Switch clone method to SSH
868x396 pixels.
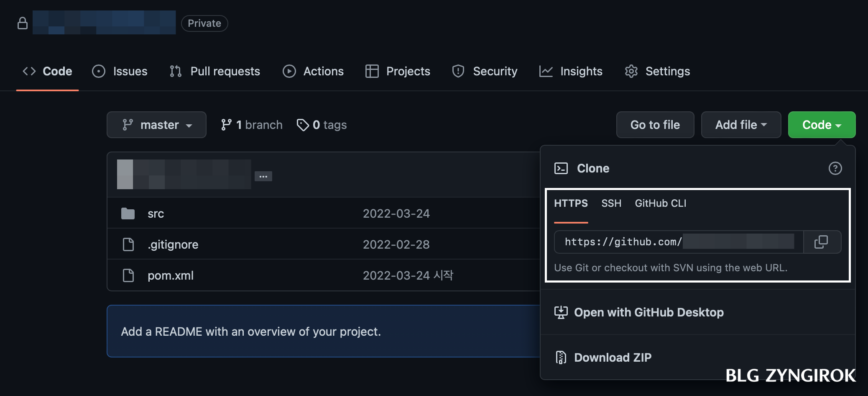611,203
